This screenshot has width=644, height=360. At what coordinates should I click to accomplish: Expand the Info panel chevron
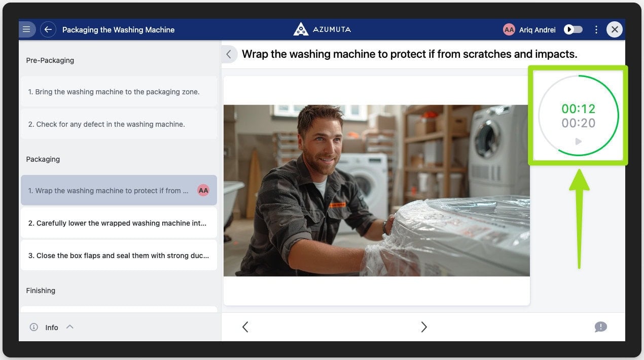[70, 327]
